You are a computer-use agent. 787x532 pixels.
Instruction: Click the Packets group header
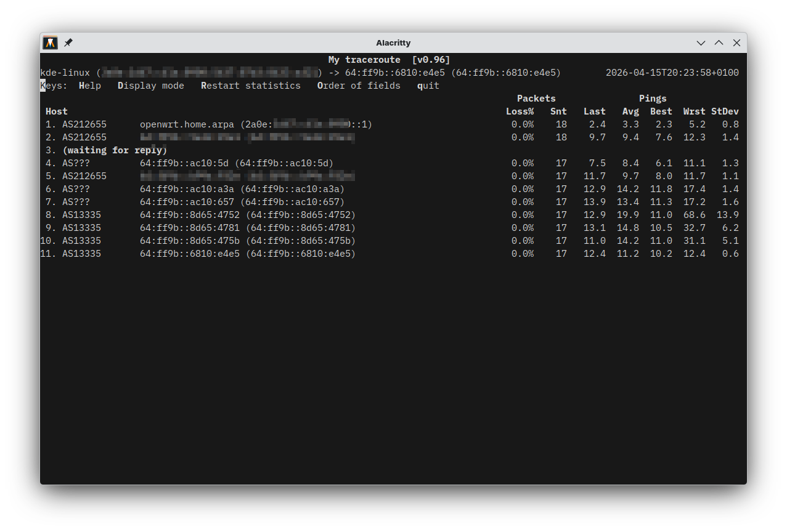tap(536, 99)
